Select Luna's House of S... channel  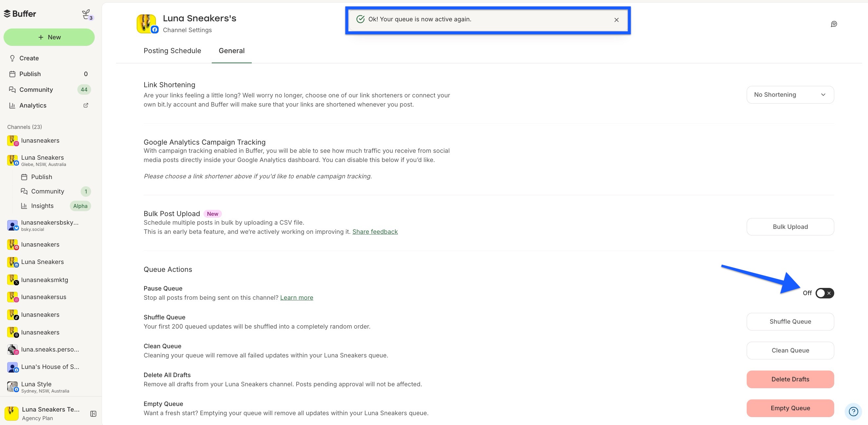49,367
